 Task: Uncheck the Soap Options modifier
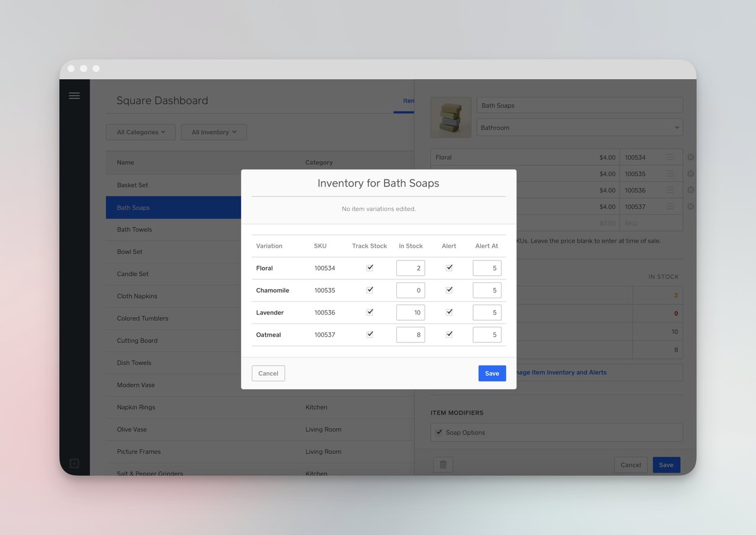coord(439,432)
